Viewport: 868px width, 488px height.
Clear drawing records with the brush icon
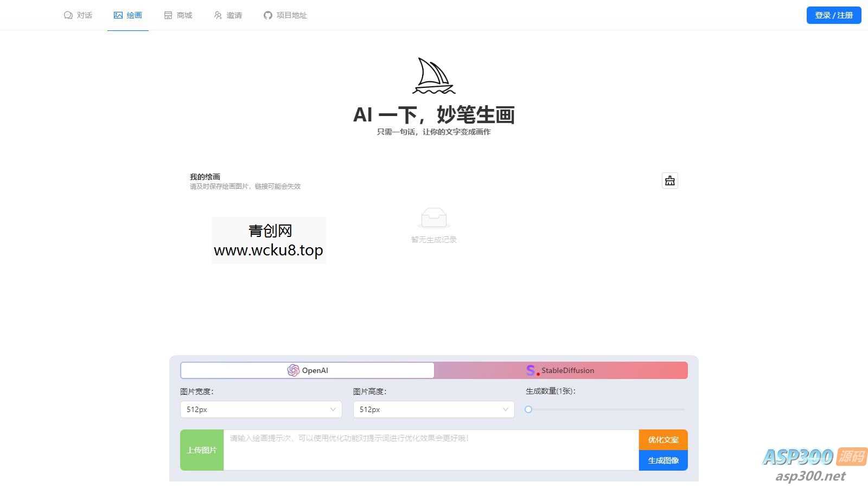(x=669, y=181)
